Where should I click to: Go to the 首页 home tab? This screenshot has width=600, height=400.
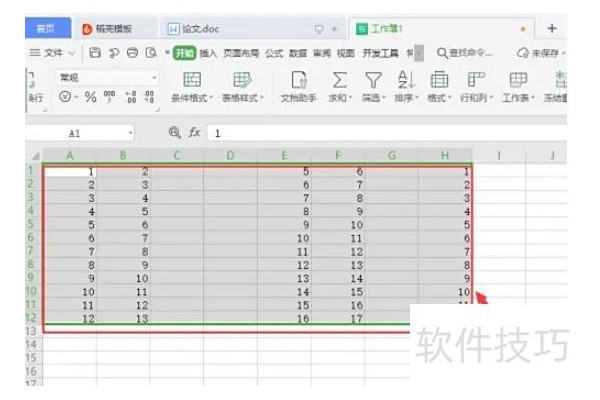click(x=48, y=28)
